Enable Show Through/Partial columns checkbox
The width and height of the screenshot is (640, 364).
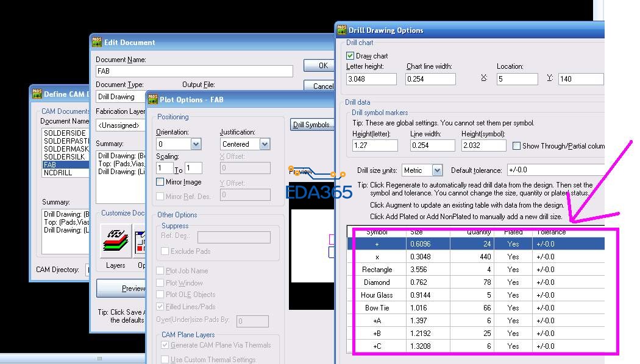tap(516, 145)
